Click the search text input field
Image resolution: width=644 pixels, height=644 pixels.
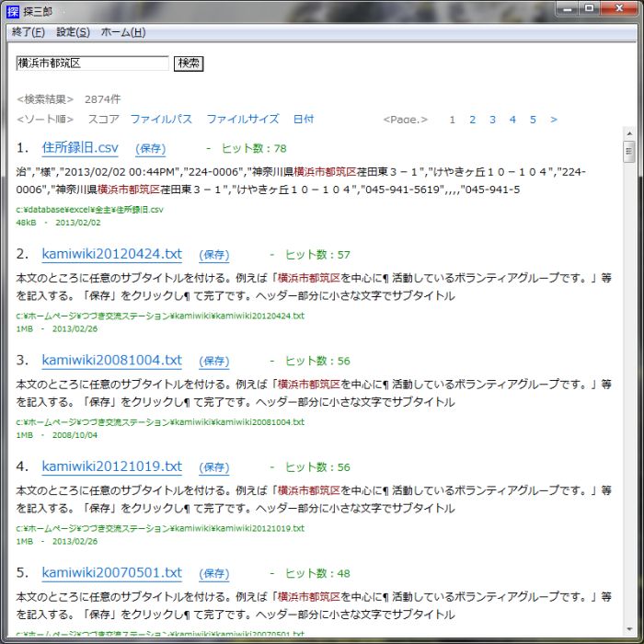(x=92, y=63)
